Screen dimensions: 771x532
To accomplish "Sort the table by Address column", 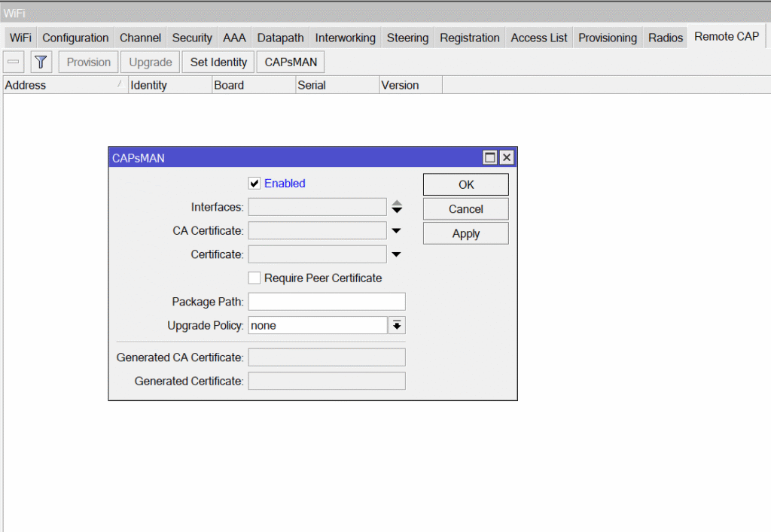I will [66, 85].
